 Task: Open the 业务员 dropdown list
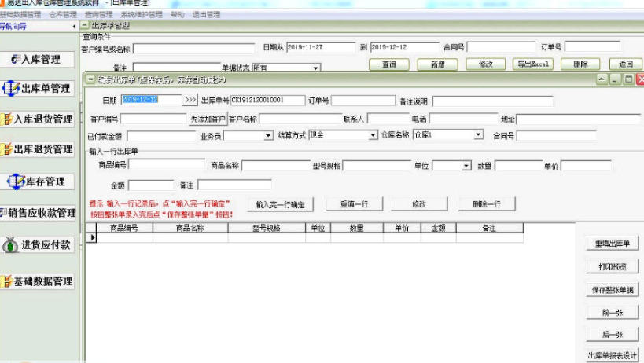[268, 135]
